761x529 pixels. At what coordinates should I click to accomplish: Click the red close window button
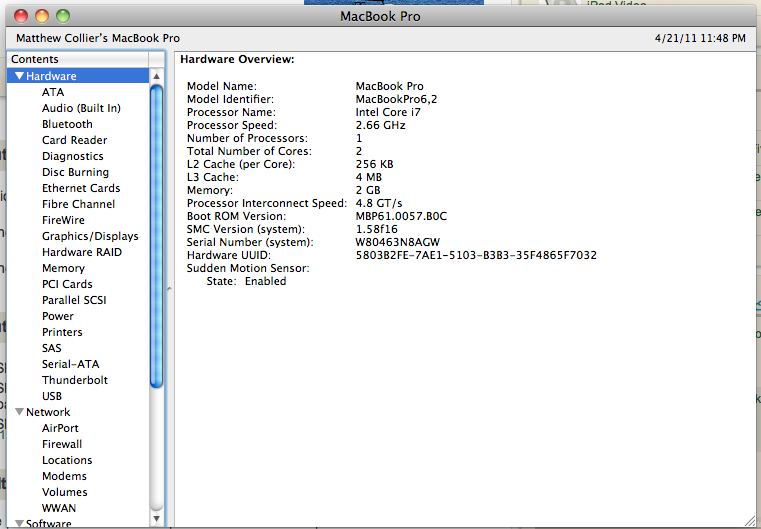21,16
